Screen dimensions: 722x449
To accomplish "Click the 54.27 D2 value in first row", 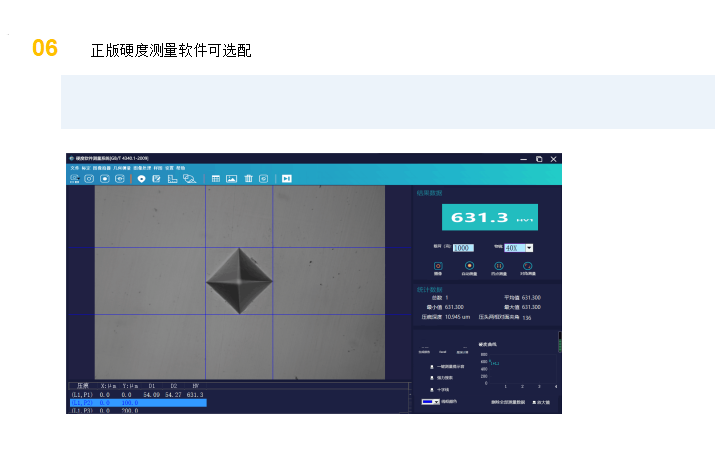I will tap(173, 395).
